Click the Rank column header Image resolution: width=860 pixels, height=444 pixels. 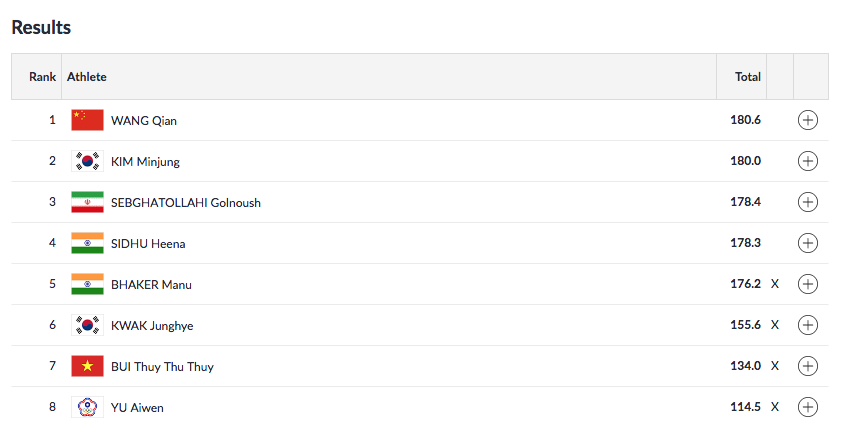42,77
